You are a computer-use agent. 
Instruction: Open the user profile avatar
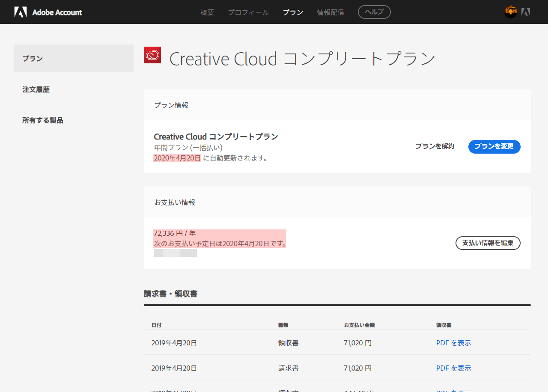[511, 12]
